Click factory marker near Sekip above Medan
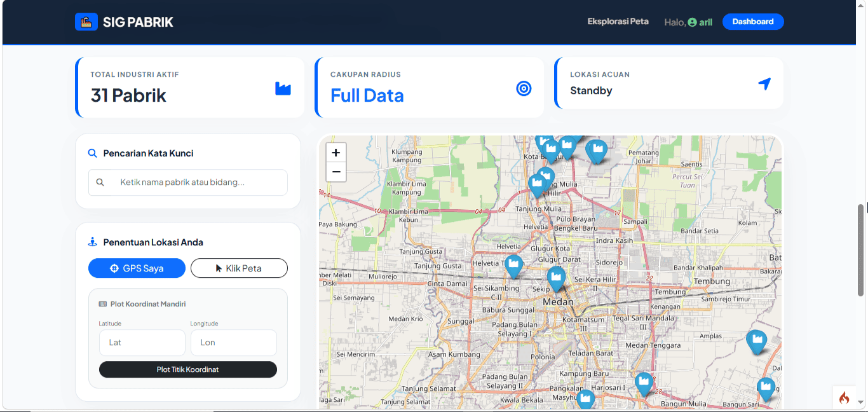 [x=556, y=278]
